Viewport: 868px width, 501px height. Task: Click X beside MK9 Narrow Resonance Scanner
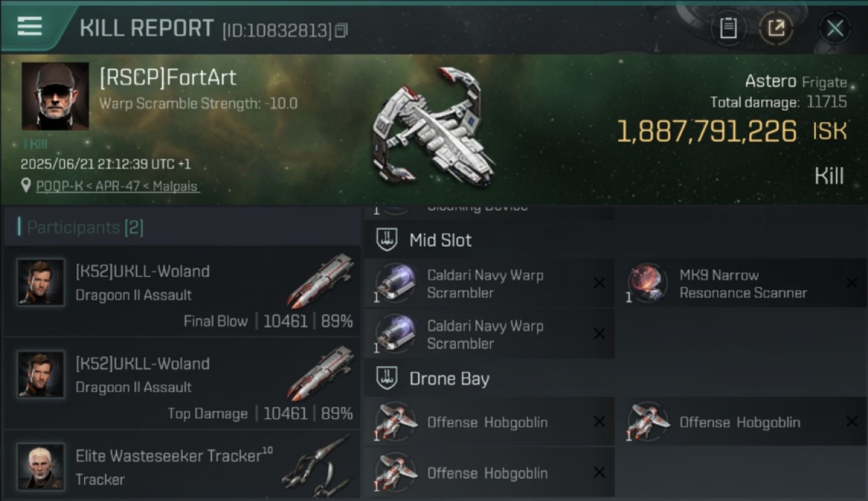[852, 283]
